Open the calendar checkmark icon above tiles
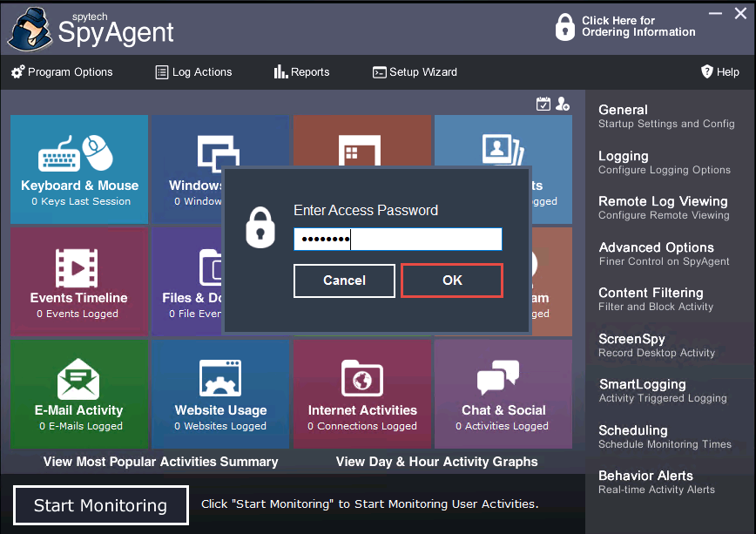 (543, 104)
